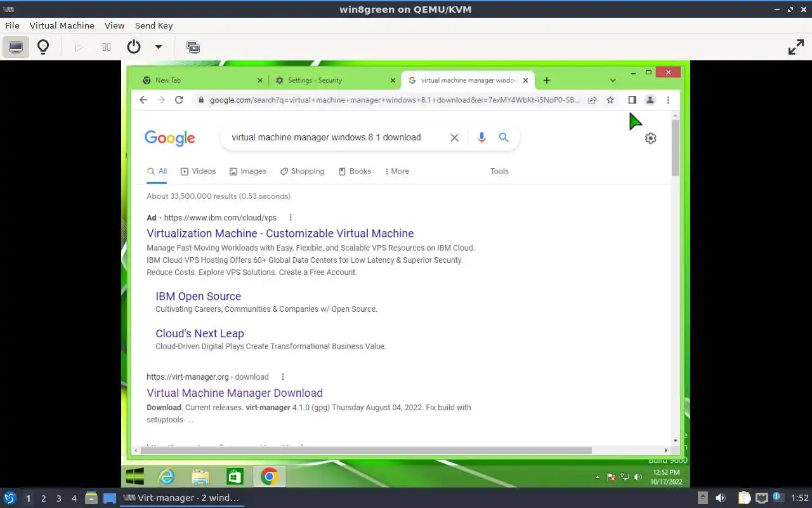Screen dimensions: 812x508
Task: Bookmark this page with star icon
Action: (610, 100)
